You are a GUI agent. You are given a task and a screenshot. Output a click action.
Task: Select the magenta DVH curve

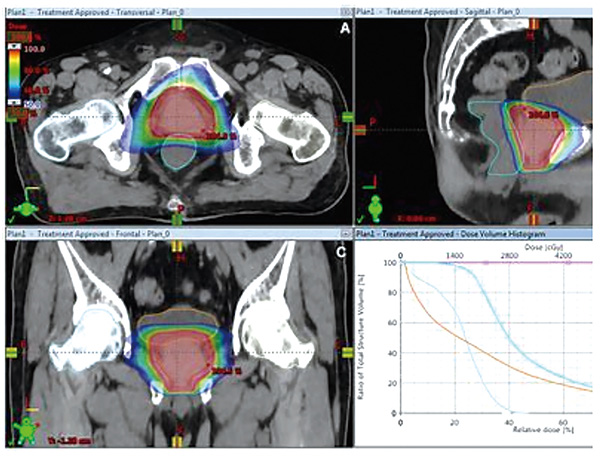pos(497,263)
